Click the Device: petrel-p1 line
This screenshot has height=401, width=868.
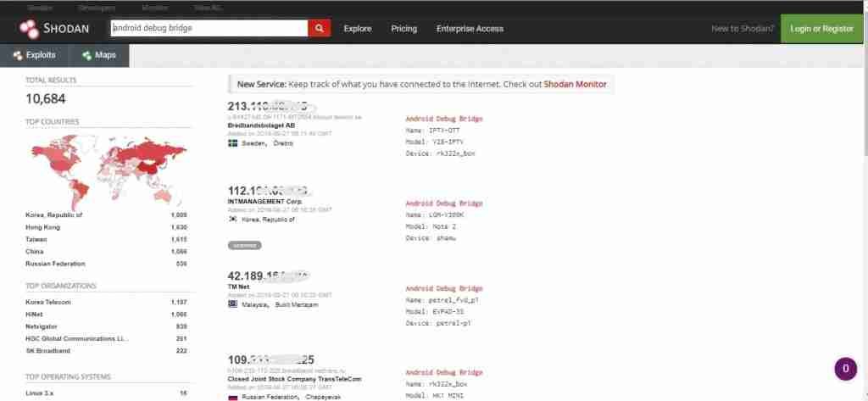point(438,323)
